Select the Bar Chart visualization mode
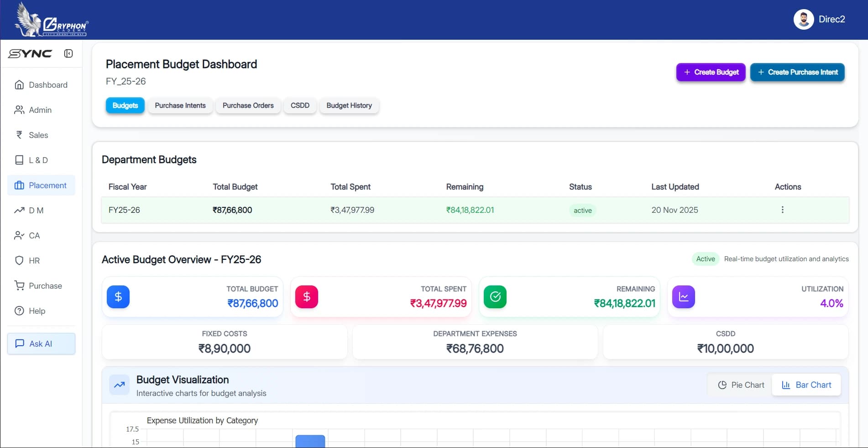 click(x=806, y=385)
